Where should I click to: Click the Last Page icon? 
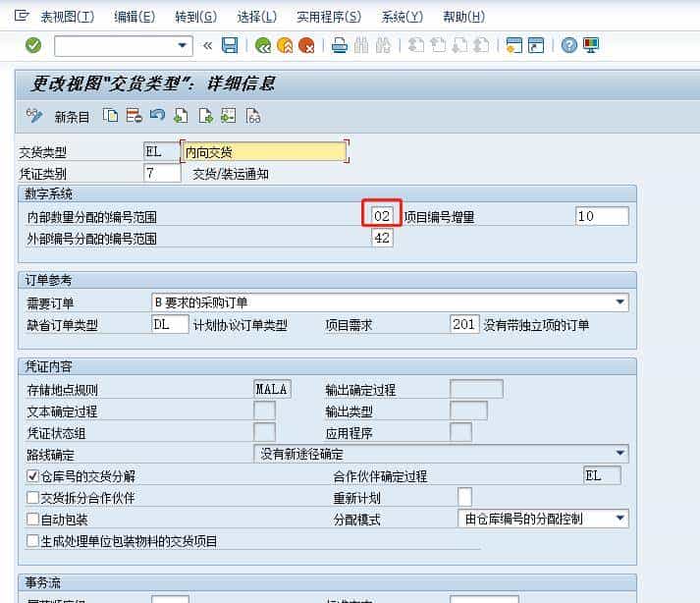pos(481,45)
